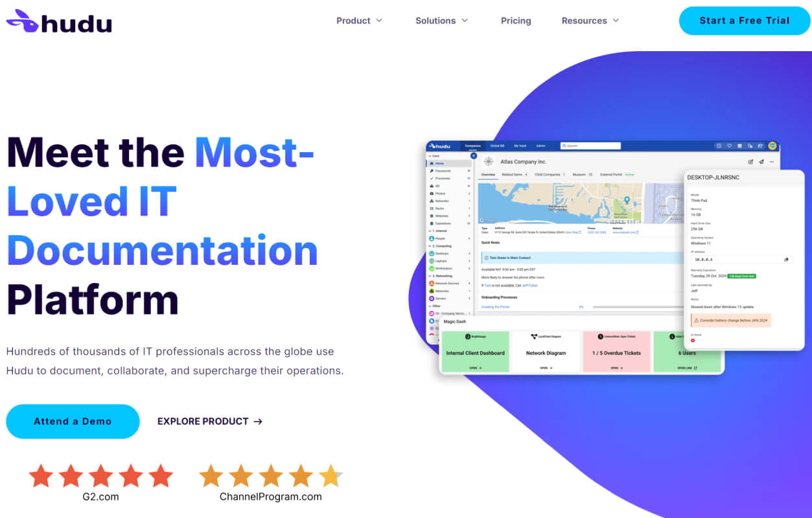Image resolution: width=812 pixels, height=518 pixels.
Task: Open the Internal Client Dashboard Magic Dash tile
Action: [x=475, y=353]
